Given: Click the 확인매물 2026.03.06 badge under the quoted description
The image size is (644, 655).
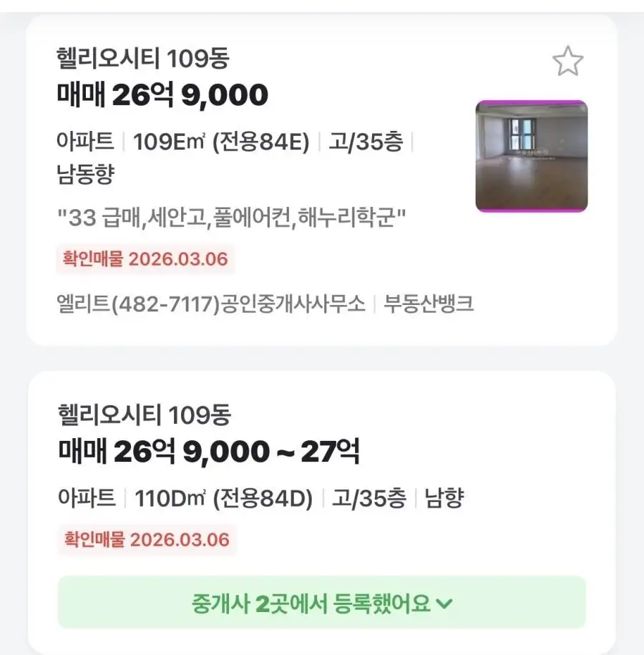Looking at the screenshot, I should click(x=146, y=258).
